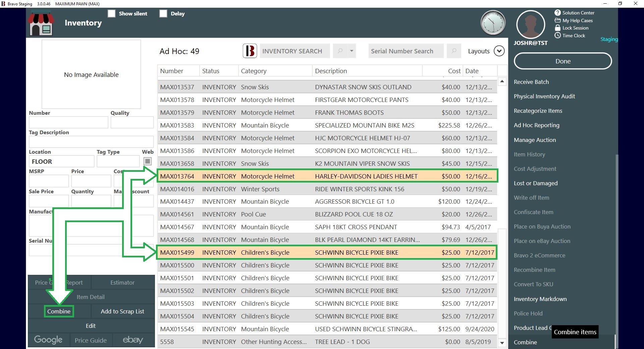Click the inventory search magnifier icon
The image size is (644, 349).
340,51
